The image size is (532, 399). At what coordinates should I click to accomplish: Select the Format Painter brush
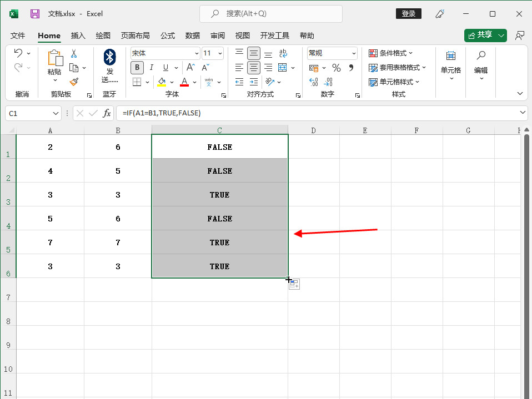coord(74,82)
